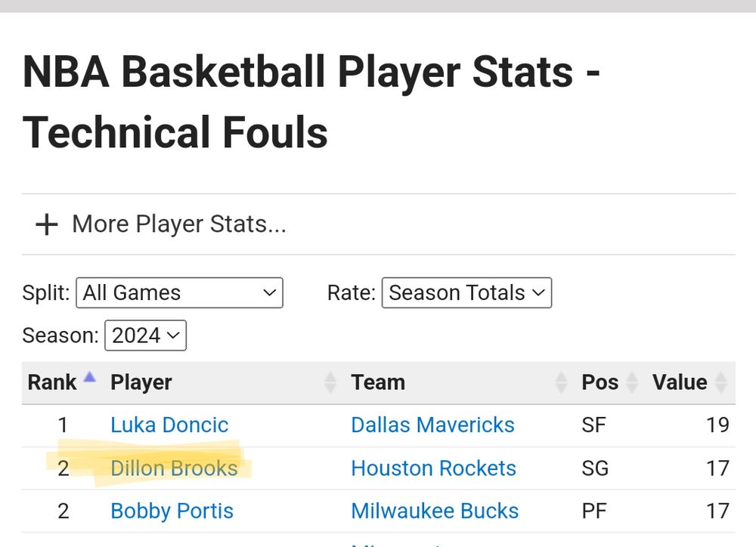Viewport: 756px width, 547px height.
Task: Open the Houston Rockets team link
Action: coord(433,468)
